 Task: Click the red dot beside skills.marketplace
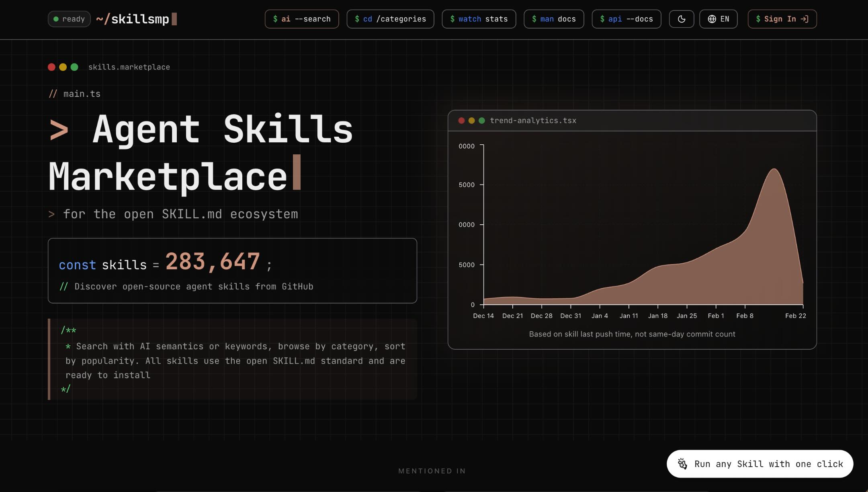point(51,67)
